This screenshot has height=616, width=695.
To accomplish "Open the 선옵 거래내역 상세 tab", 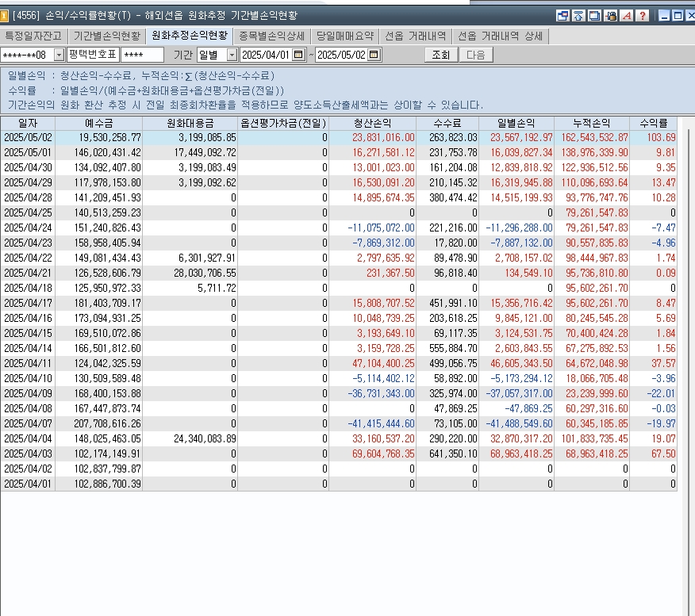I will click(x=501, y=36).
